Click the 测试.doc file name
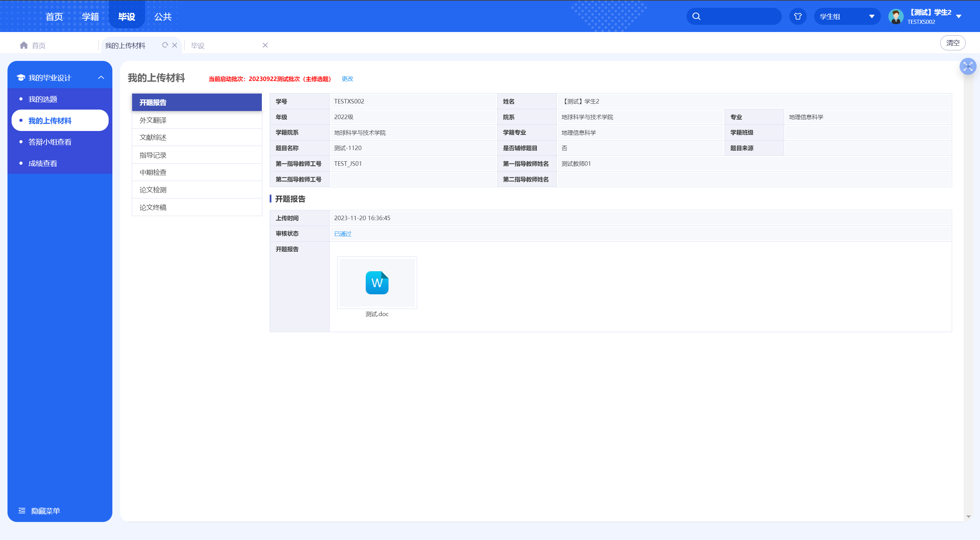The width and height of the screenshot is (980, 540). pyautogui.click(x=377, y=314)
